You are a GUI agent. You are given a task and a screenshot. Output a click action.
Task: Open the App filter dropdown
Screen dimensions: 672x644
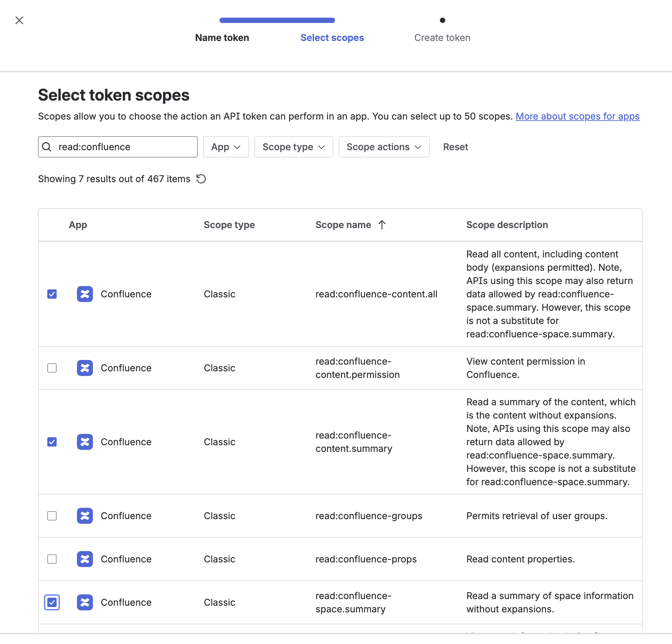pos(225,147)
